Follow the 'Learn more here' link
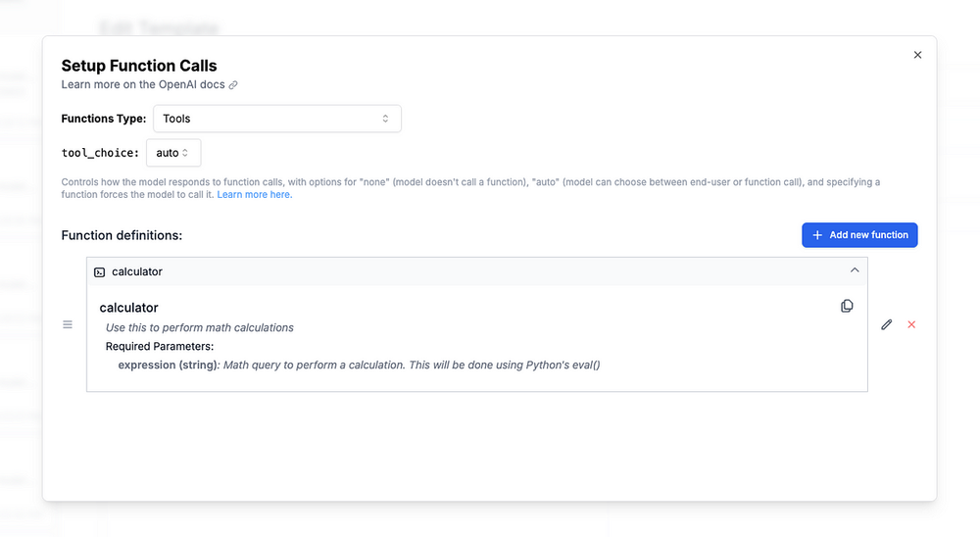Image resolution: width=980 pixels, height=537 pixels. tap(254, 195)
